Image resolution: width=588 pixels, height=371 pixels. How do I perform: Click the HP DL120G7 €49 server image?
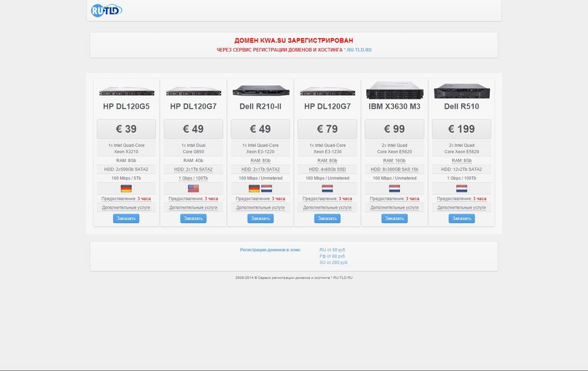193,91
